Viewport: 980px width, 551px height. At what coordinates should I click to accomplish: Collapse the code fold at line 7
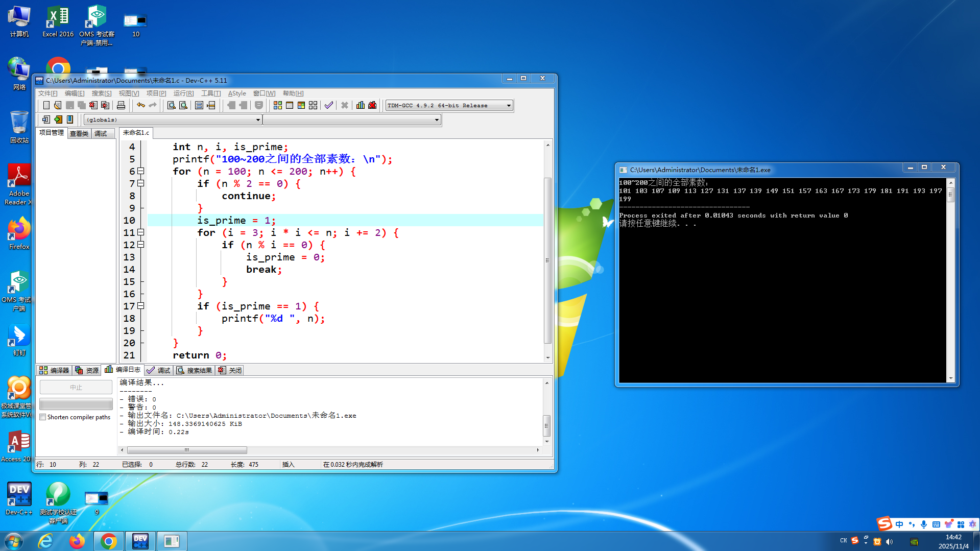click(141, 183)
